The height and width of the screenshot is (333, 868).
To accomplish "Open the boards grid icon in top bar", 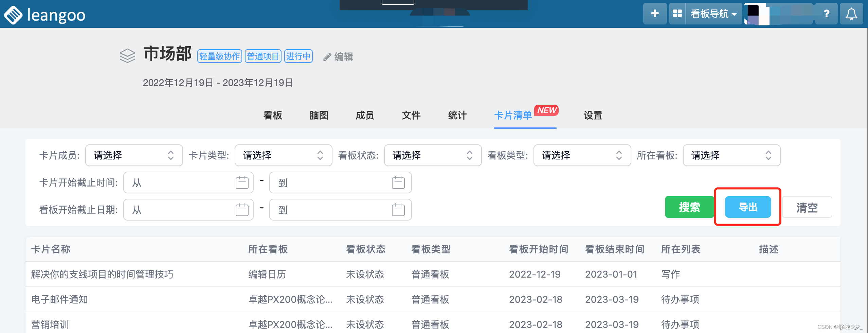I will click(677, 14).
